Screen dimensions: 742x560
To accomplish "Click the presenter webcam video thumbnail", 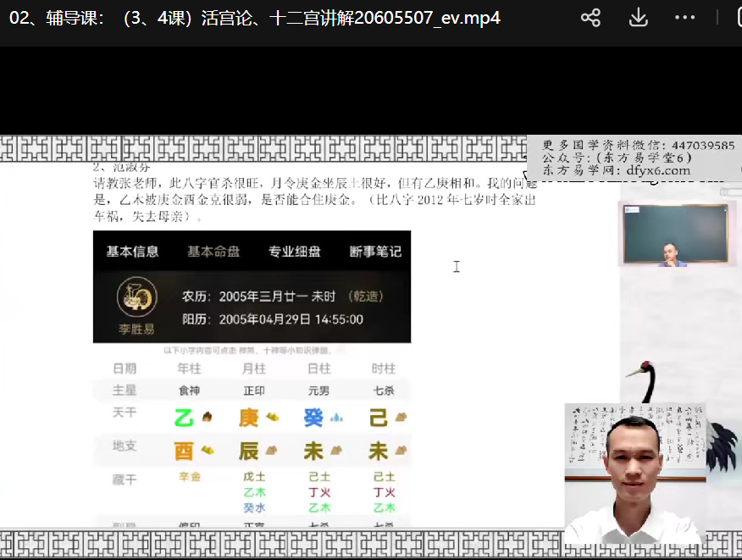I will point(634,474).
